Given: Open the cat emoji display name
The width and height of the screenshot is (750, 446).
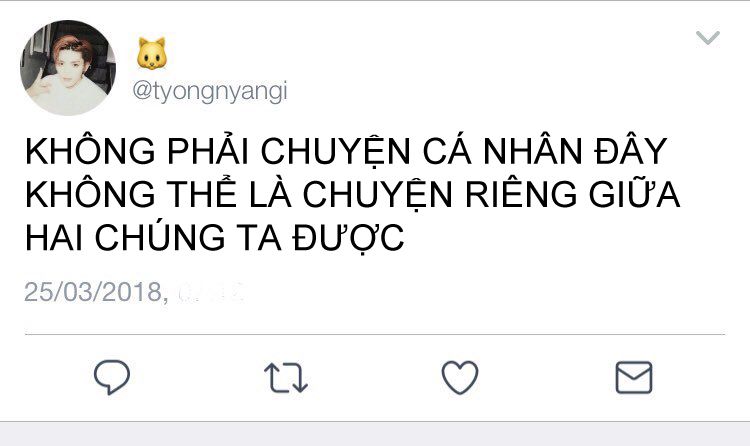Looking at the screenshot, I should (152, 54).
